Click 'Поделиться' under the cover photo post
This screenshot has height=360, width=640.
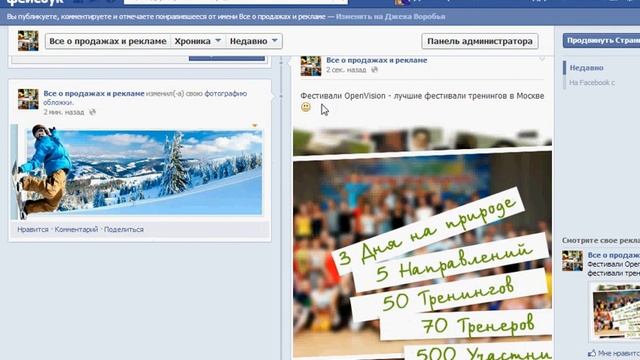click(124, 229)
